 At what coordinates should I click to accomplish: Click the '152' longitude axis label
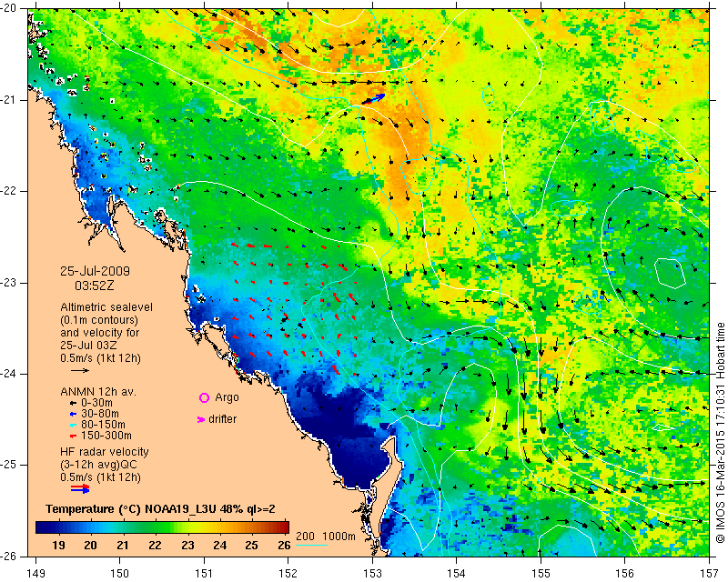tap(288, 574)
